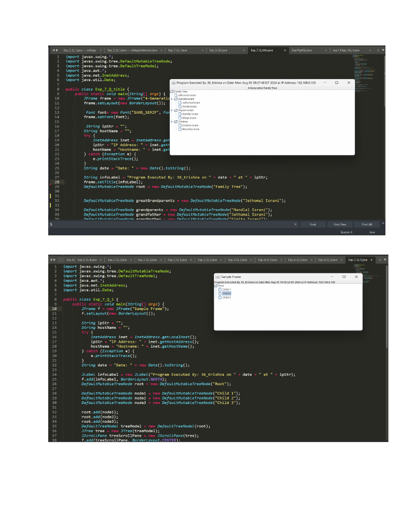Open the exp1_Page_1Q_1.java tab
Viewport: 399px width, 532px height.
(x=345, y=50)
